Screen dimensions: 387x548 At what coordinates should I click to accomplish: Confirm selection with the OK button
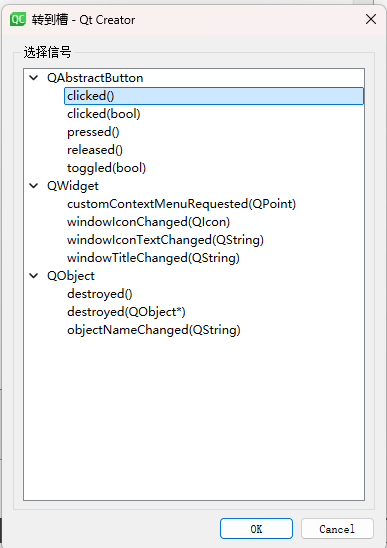click(x=256, y=529)
